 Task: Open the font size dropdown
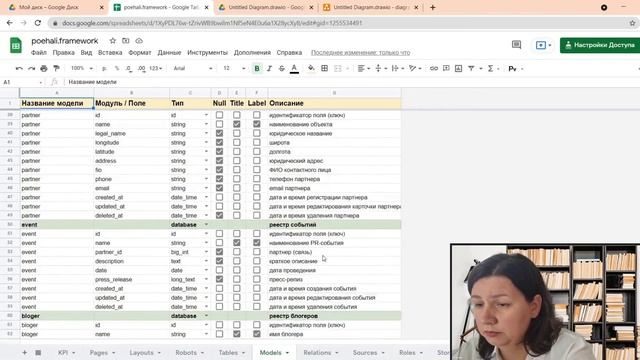[x=234, y=69]
